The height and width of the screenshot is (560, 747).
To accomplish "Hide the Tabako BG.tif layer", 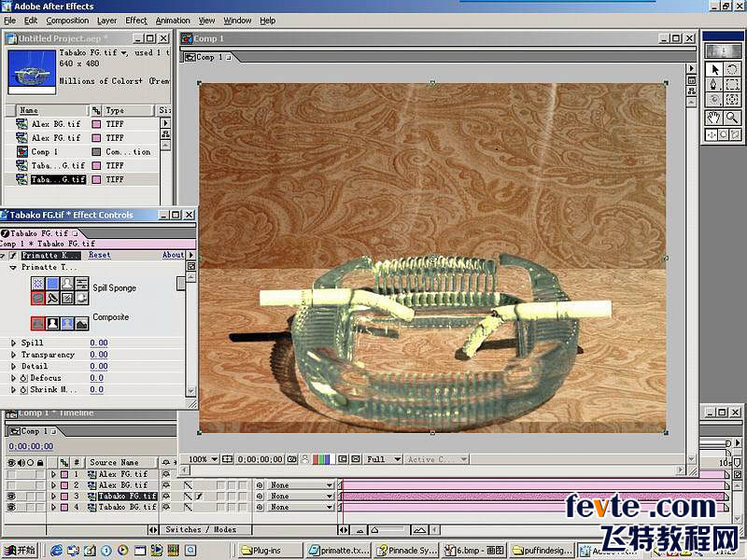I will [x=11, y=507].
